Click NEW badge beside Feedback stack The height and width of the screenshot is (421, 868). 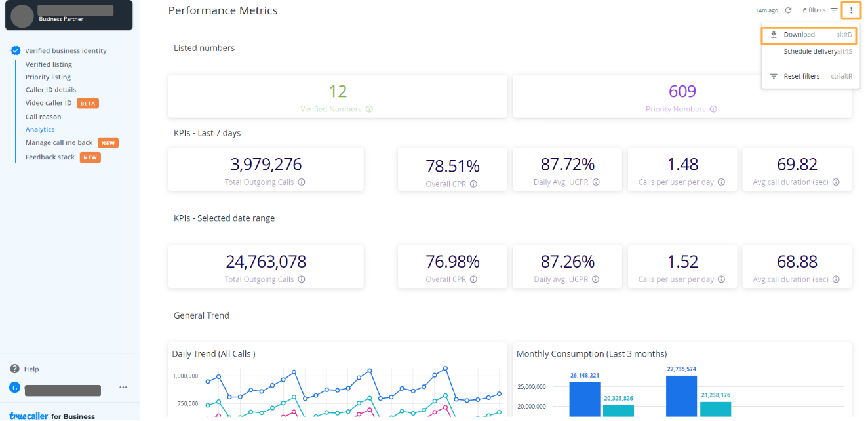point(90,157)
